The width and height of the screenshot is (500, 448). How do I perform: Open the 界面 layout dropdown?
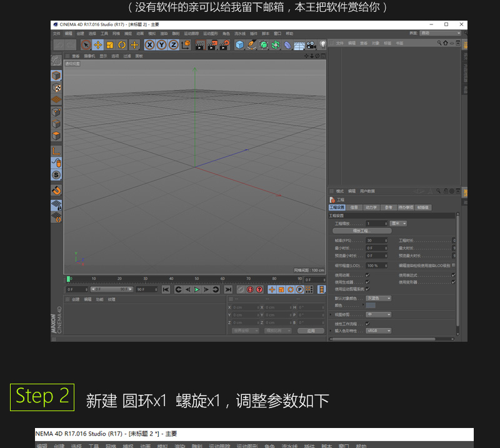[x=441, y=33]
